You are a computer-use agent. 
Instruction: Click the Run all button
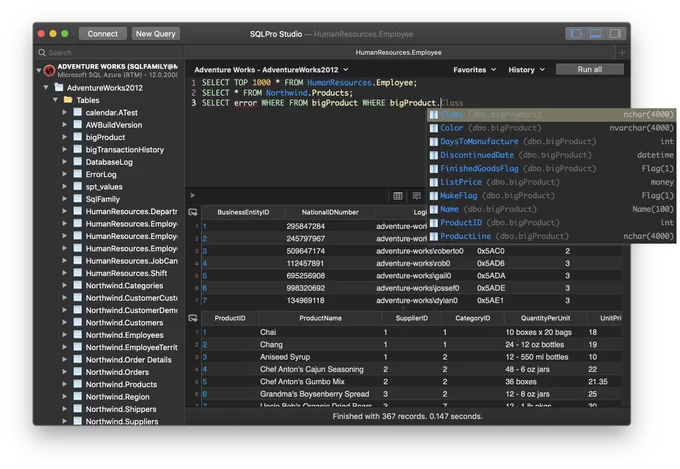590,69
